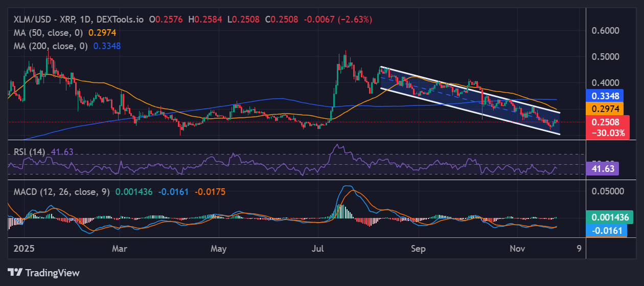Click the MA (200, close, 0) indicator label
Viewport: 644px width, 286px height.
pos(51,46)
